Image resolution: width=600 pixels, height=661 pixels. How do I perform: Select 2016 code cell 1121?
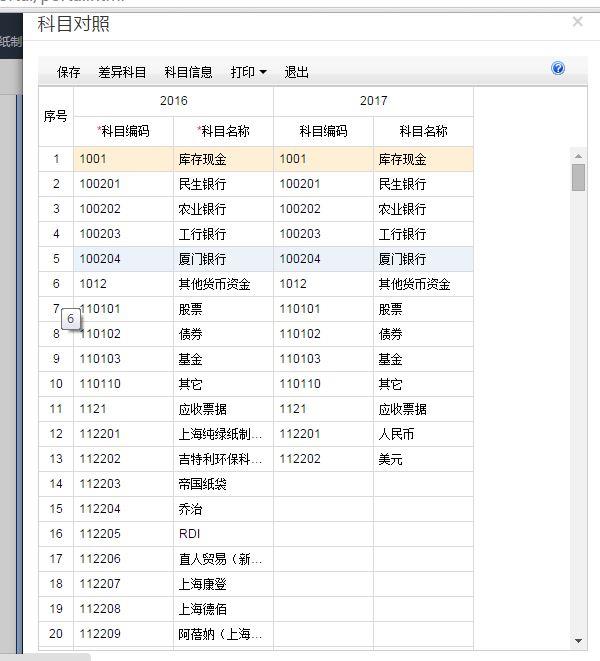pos(124,409)
